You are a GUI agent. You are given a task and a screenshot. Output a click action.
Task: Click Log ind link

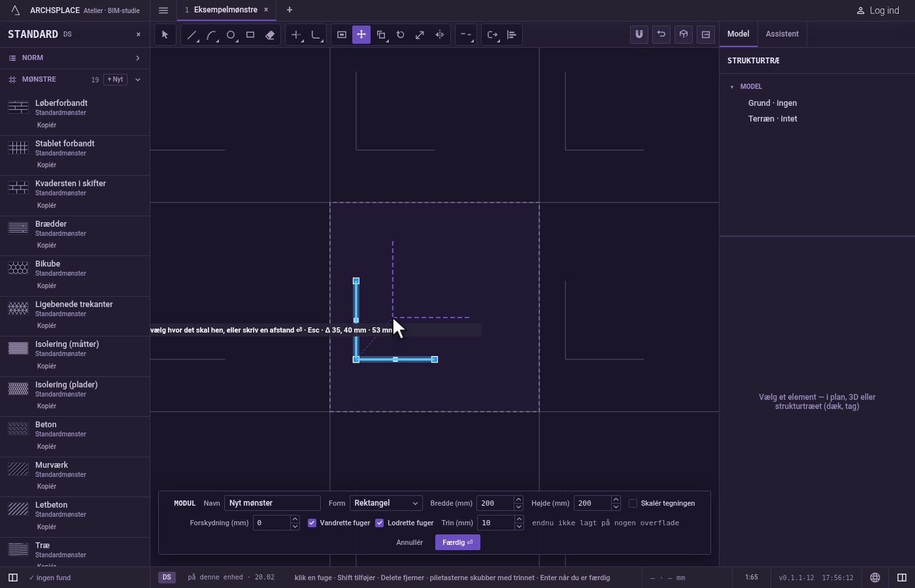(878, 10)
